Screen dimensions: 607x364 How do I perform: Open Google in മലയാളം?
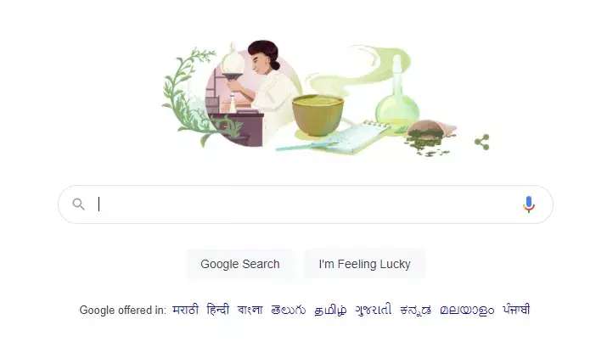[x=467, y=311]
